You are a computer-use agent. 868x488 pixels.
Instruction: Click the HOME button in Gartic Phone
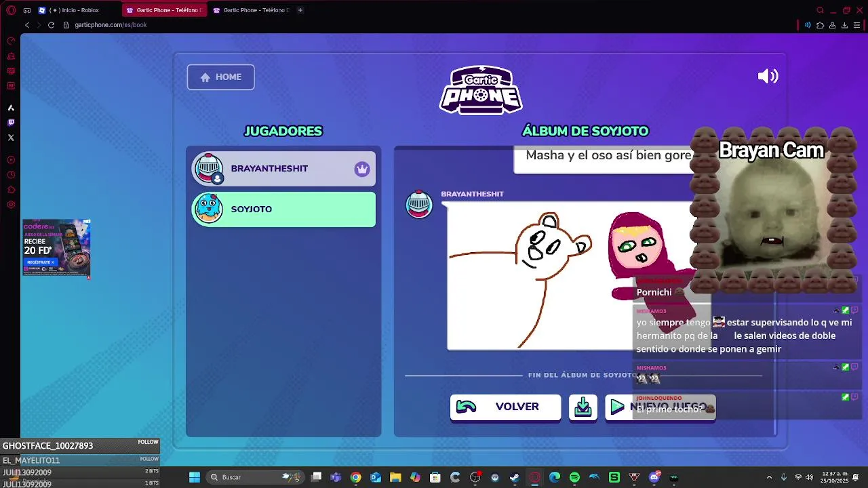click(x=220, y=77)
